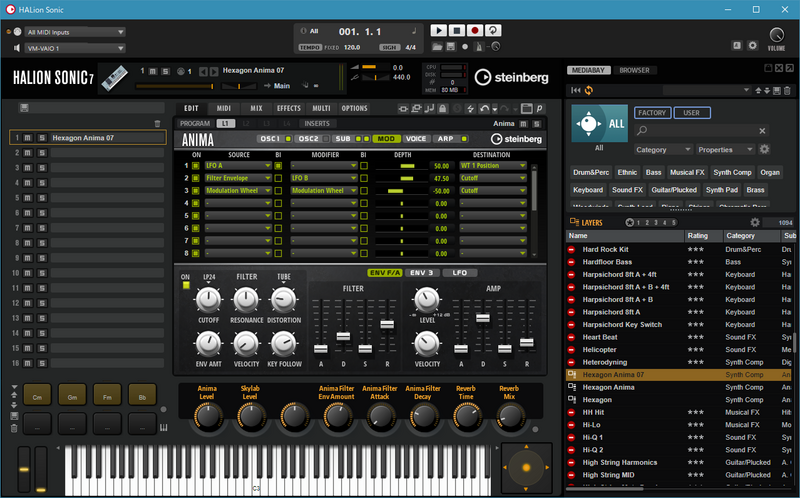Image resolution: width=800 pixels, height=498 pixels.
Task: Open the Filter Envelope source dropdown
Action: (238, 178)
